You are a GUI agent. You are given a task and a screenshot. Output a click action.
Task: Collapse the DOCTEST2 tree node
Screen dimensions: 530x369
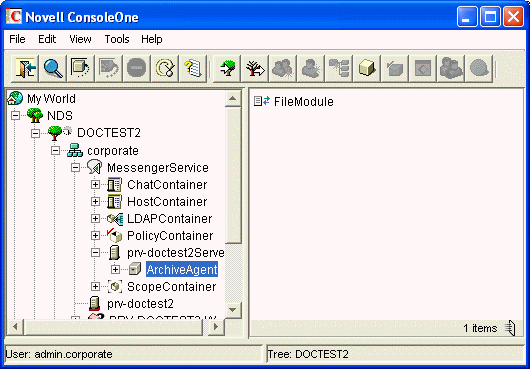(35, 133)
